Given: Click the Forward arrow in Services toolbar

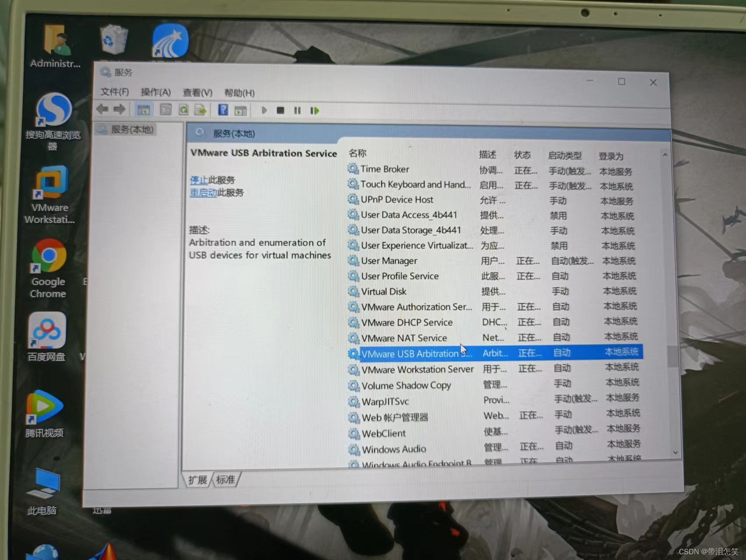Looking at the screenshot, I should click(x=119, y=109).
